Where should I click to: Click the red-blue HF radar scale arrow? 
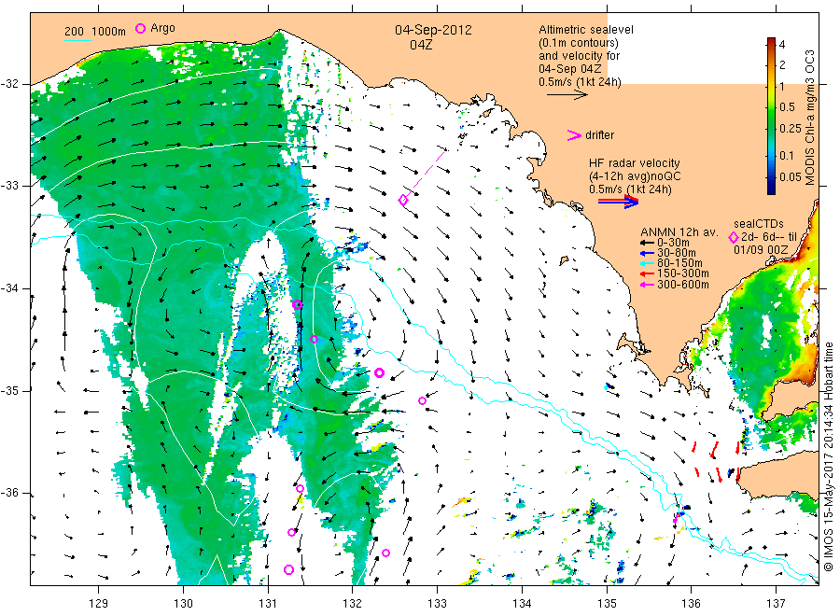[x=618, y=202]
